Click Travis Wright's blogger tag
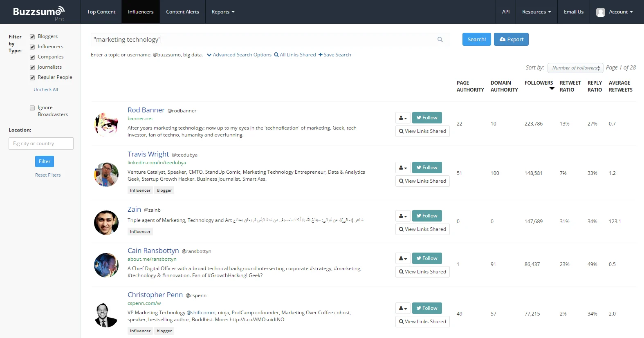 pos(164,190)
